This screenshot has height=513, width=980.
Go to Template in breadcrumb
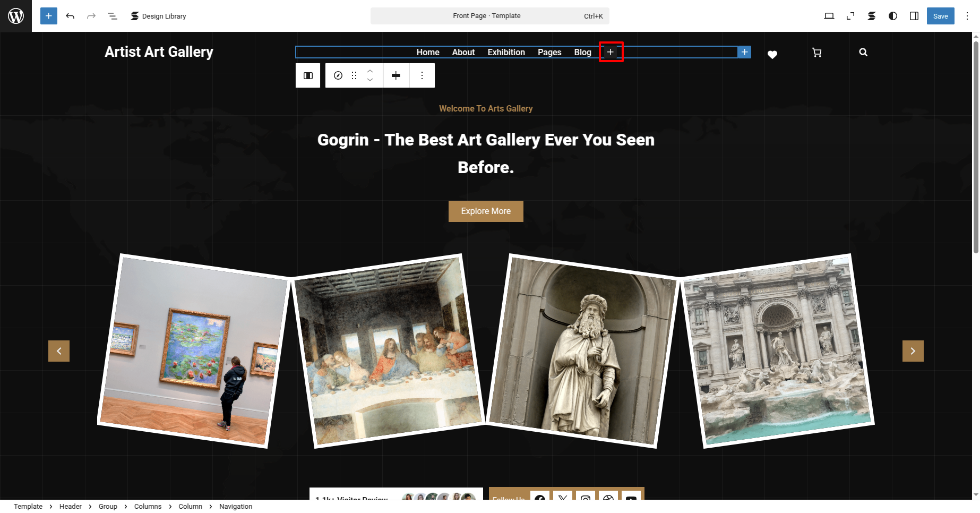click(x=28, y=507)
